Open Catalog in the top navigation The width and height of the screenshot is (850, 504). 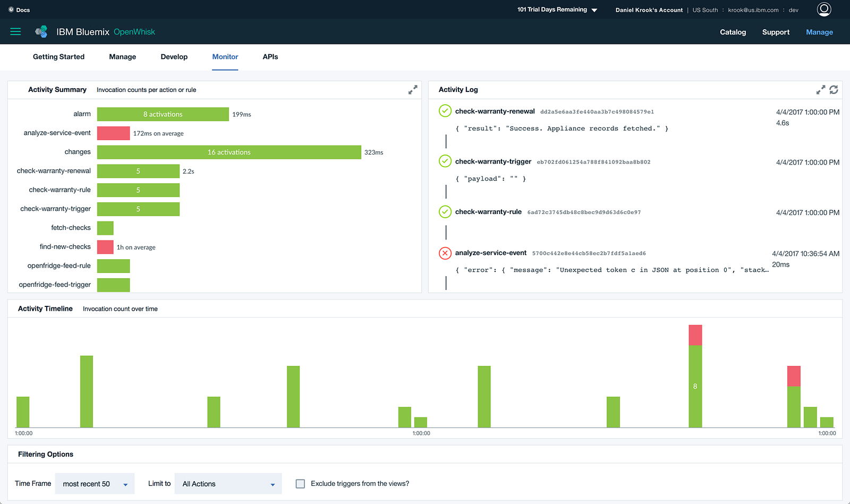(733, 32)
